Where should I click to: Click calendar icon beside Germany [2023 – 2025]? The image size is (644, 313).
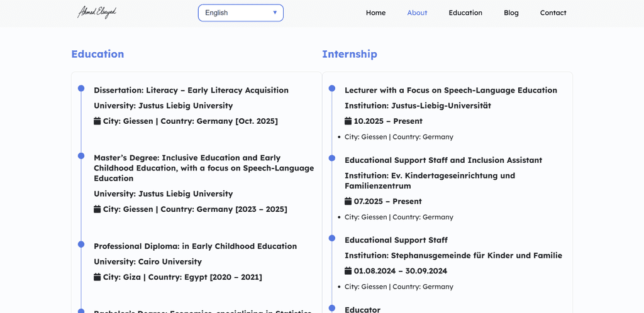(x=97, y=209)
